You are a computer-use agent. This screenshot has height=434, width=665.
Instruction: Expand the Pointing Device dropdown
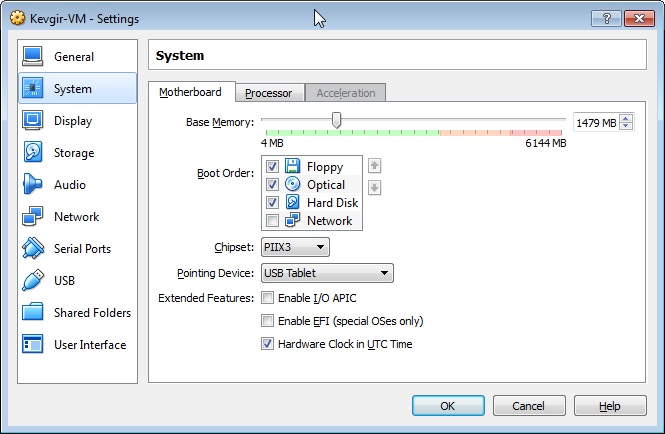327,273
